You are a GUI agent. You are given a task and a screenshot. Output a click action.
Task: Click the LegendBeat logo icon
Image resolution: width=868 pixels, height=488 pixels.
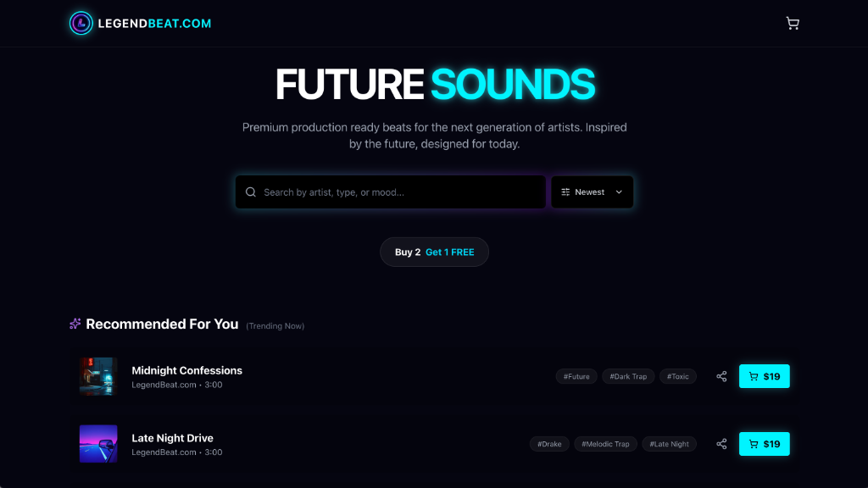pyautogui.click(x=81, y=23)
